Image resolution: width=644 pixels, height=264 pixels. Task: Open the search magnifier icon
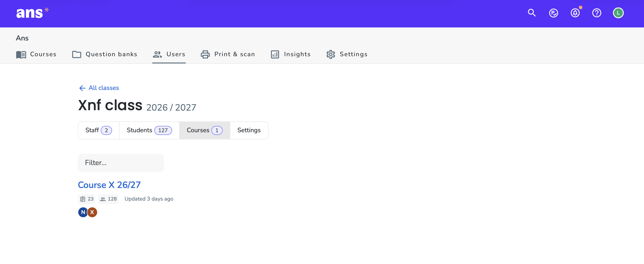532,13
